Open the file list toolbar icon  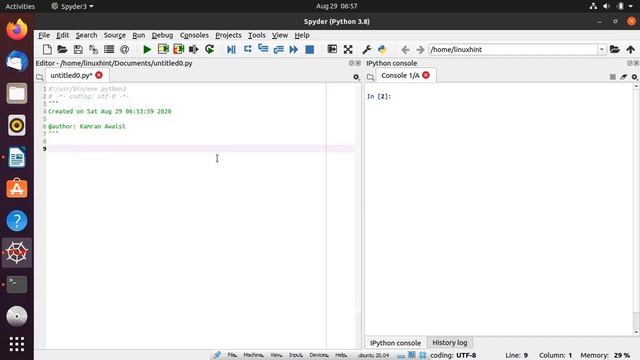109,49
